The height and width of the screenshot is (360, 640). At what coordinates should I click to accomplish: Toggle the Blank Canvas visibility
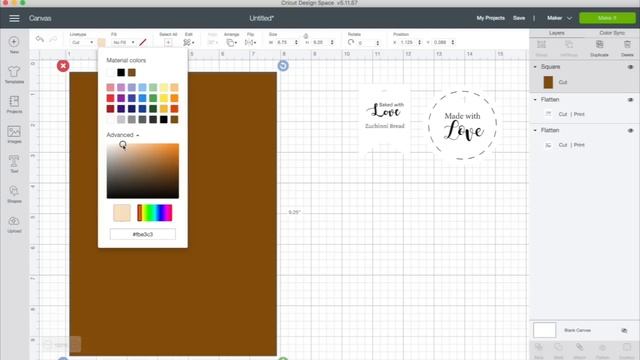pos(624,331)
